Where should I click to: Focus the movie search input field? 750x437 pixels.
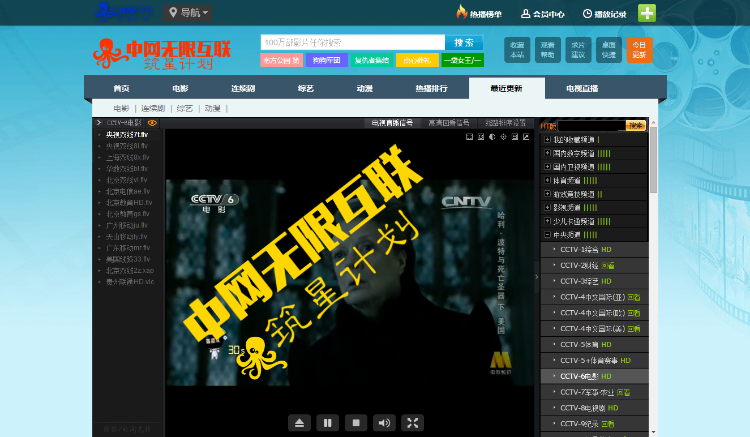353,43
